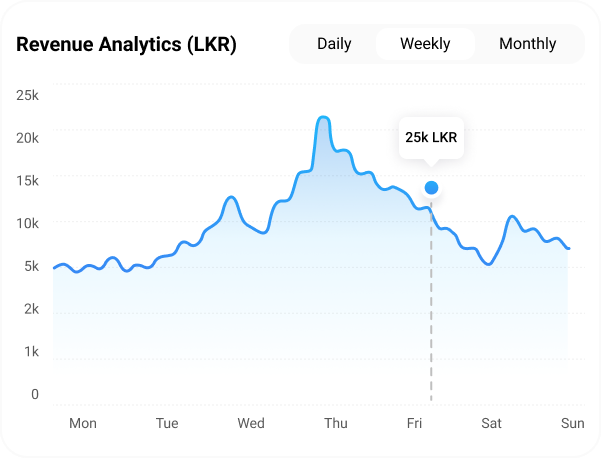Open the Monthly revenue view
The image size is (601, 458).
point(527,44)
